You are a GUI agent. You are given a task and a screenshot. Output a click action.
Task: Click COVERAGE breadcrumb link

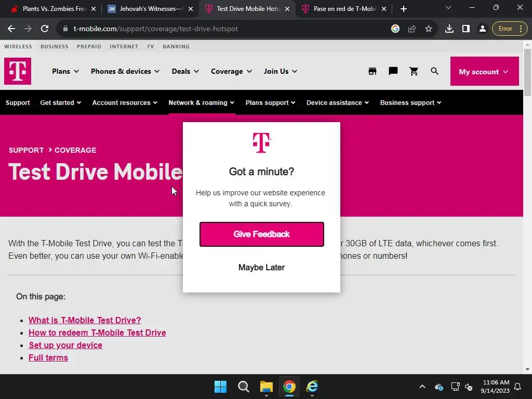(75, 150)
